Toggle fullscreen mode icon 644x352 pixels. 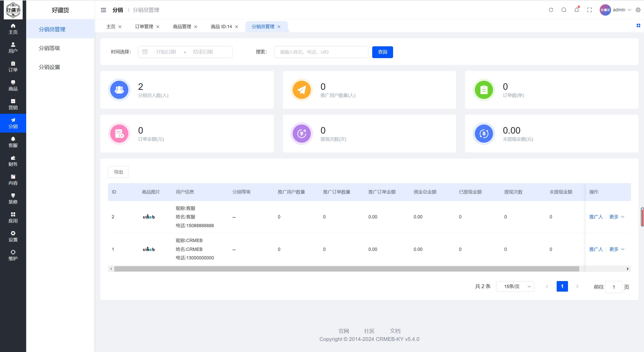(589, 10)
